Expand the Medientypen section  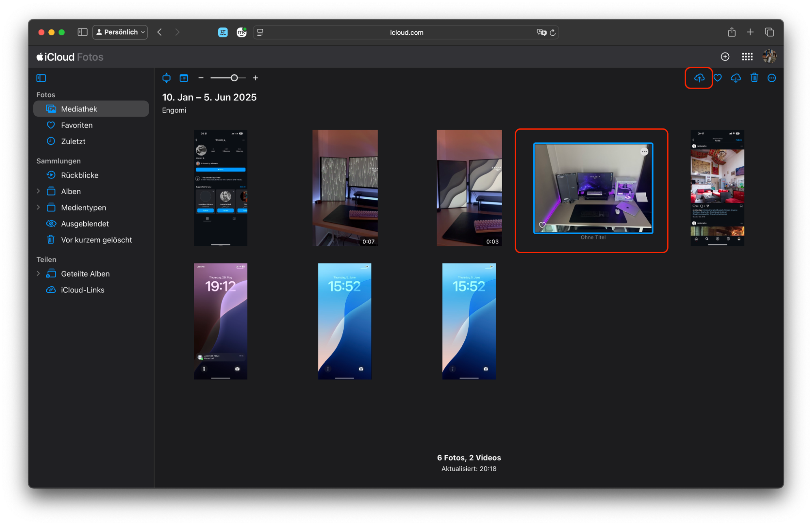pyautogui.click(x=38, y=207)
